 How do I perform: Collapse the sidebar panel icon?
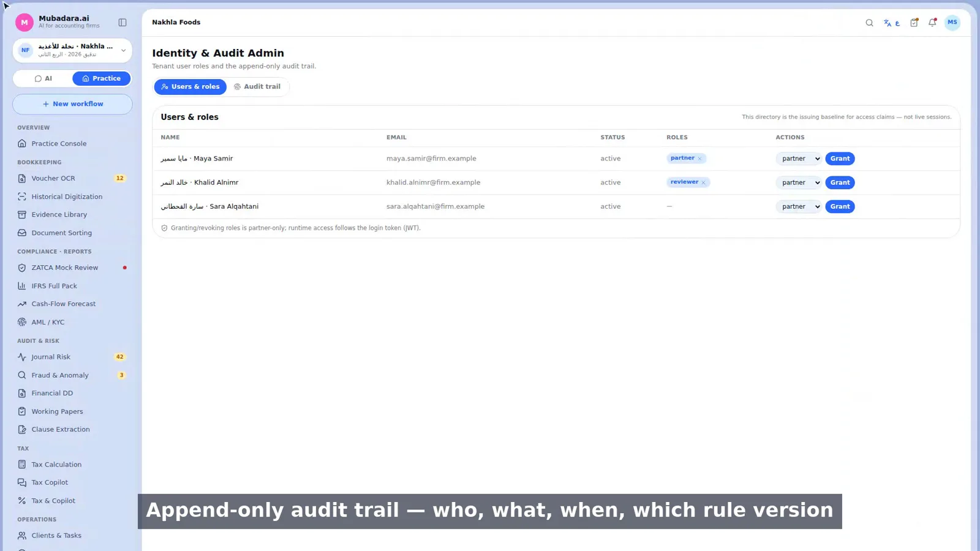123,23
